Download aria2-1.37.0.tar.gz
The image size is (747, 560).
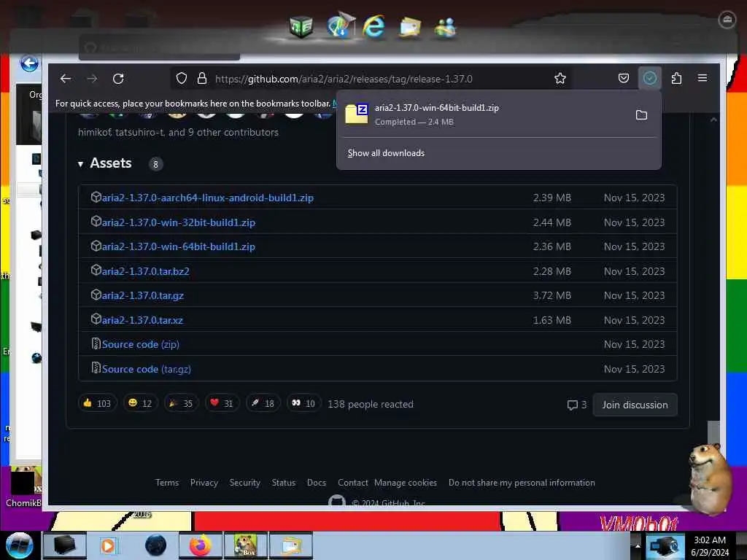(142, 296)
